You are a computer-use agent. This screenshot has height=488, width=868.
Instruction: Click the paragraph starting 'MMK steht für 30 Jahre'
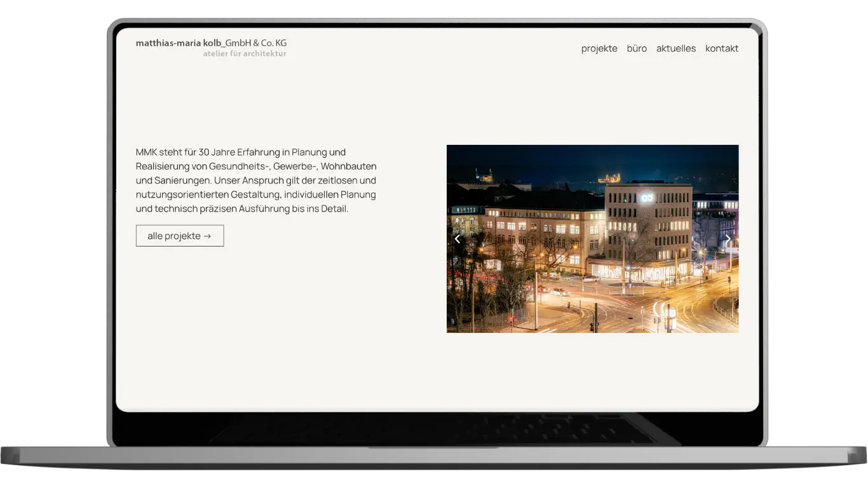click(x=256, y=180)
